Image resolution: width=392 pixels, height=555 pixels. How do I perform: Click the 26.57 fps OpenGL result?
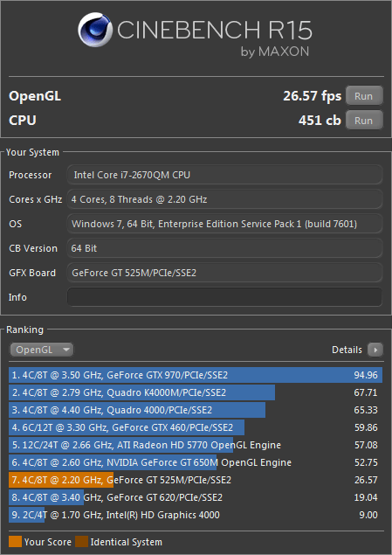coord(312,96)
